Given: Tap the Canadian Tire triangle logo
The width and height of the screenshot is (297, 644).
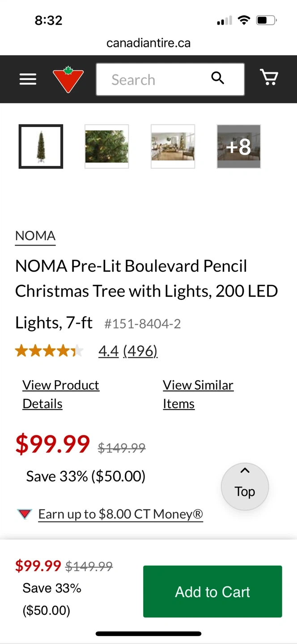Looking at the screenshot, I should click(x=68, y=80).
